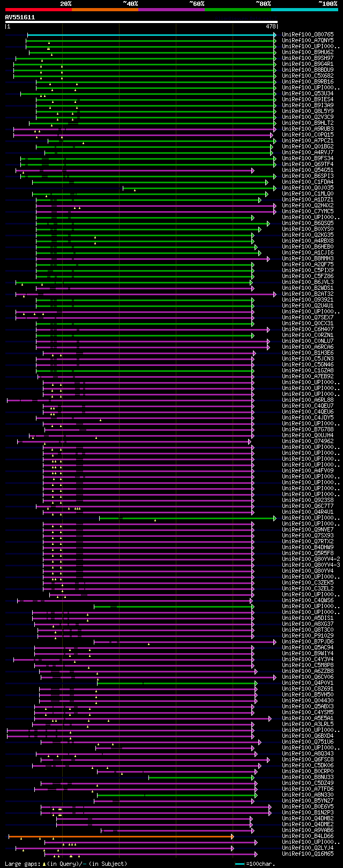Select the UniRef100_B9SH97 label

tap(308, 58)
